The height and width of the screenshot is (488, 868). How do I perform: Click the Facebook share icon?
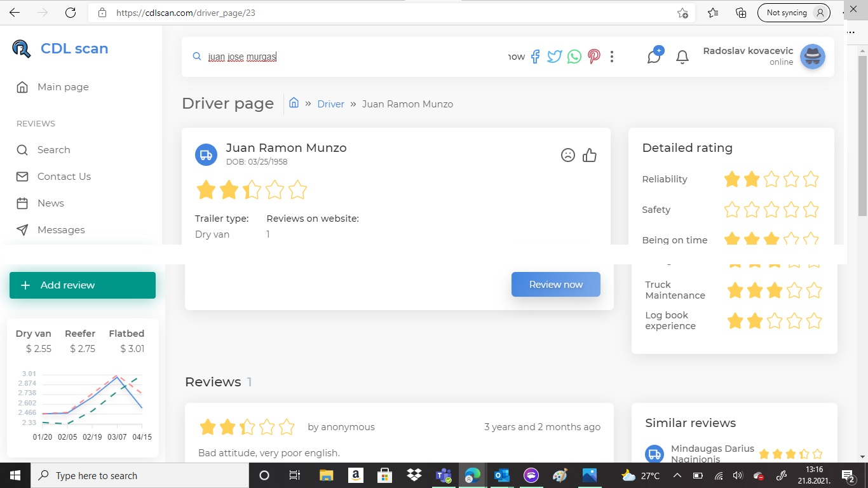(x=535, y=57)
